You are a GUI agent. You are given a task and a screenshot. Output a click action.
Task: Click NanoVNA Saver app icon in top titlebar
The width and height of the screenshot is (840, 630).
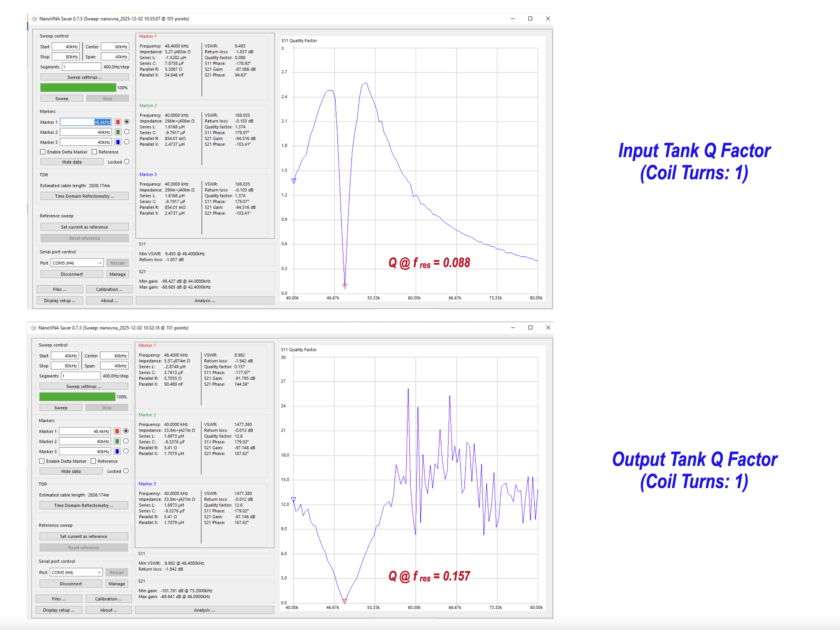[35, 18]
